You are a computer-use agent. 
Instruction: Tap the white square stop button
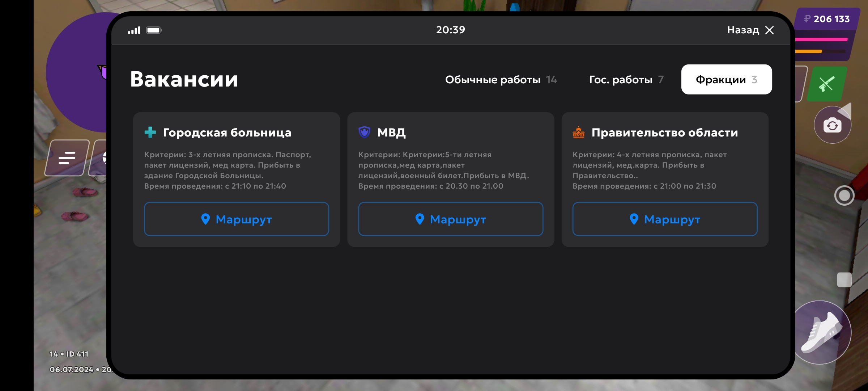(x=844, y=280)
